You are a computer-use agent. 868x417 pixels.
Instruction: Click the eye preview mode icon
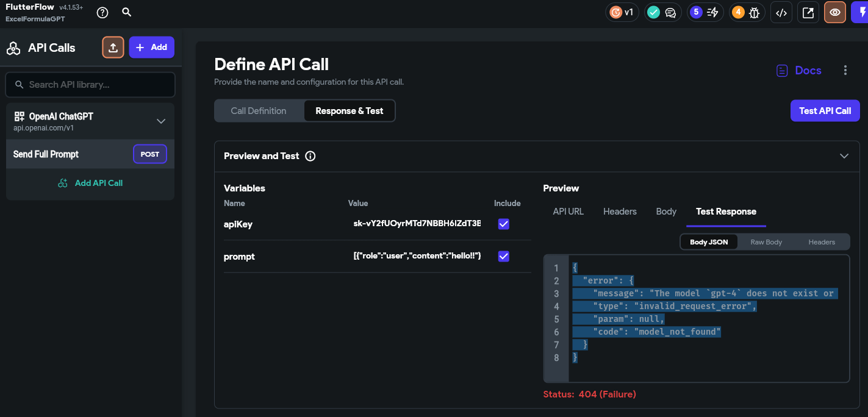point(835,12)
